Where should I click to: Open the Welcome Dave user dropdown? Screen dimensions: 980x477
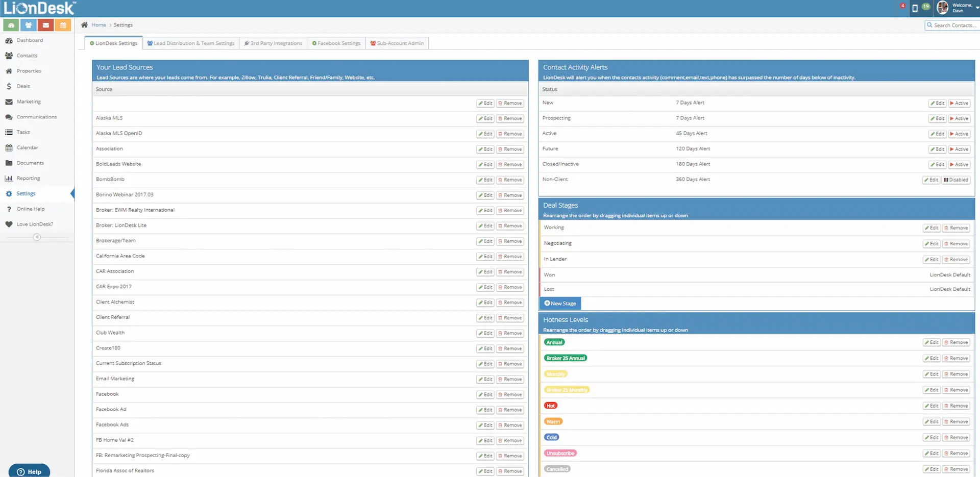(x=960, y=8)
